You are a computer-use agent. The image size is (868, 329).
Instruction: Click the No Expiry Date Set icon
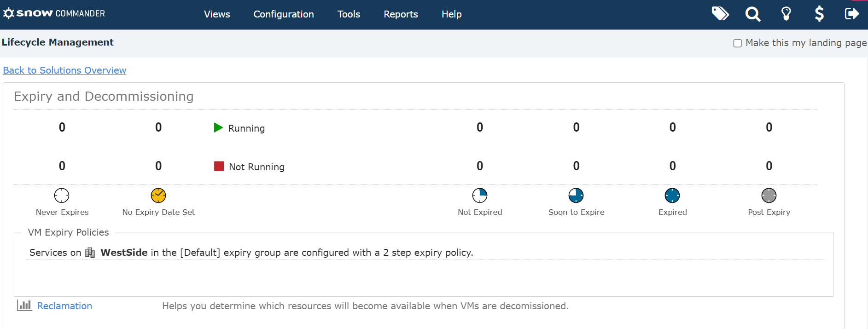pos(158,196)
